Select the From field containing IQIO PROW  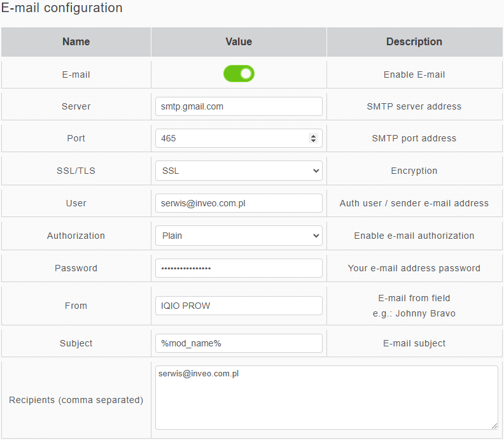[239, 306]
